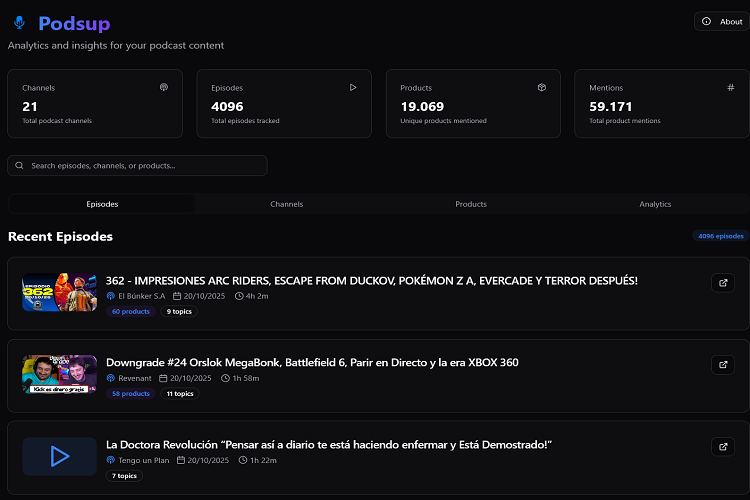Open the Analytics tab
The height and width of the screenshot is (500, 750).
(655, 204)
